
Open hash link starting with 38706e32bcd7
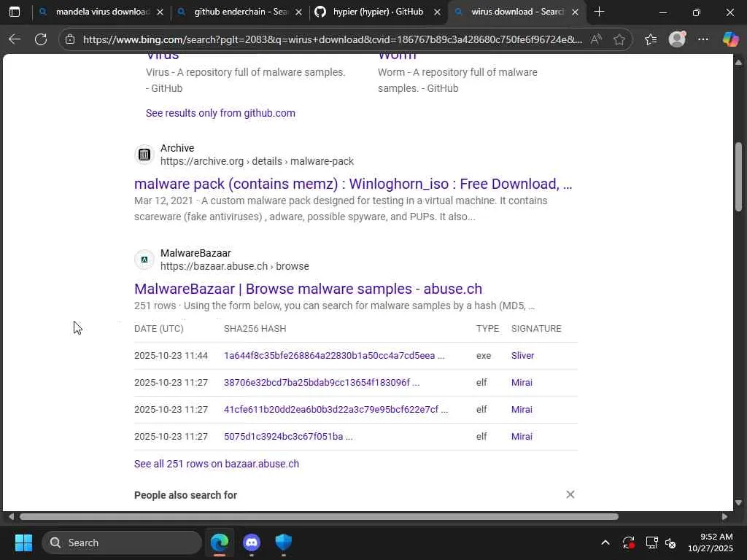[x=322, y=383]
